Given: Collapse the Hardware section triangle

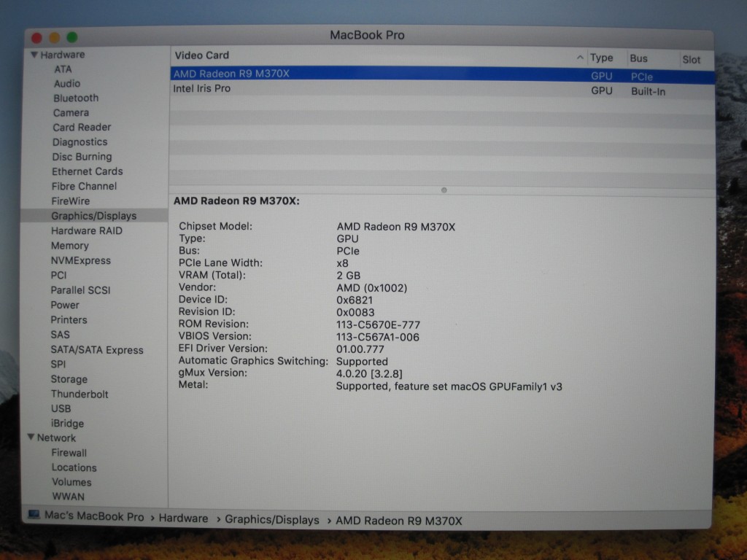Looking at the screenshot, I should tap(34, 55).
